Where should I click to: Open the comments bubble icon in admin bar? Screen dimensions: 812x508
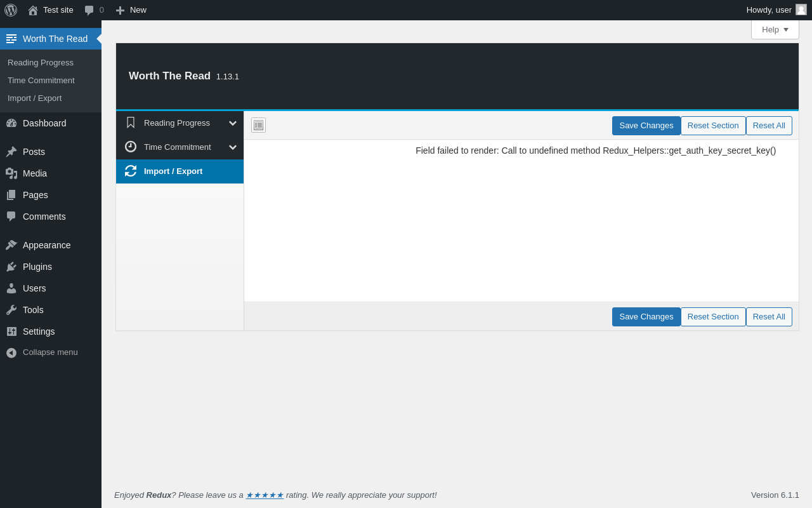[89, 10]
